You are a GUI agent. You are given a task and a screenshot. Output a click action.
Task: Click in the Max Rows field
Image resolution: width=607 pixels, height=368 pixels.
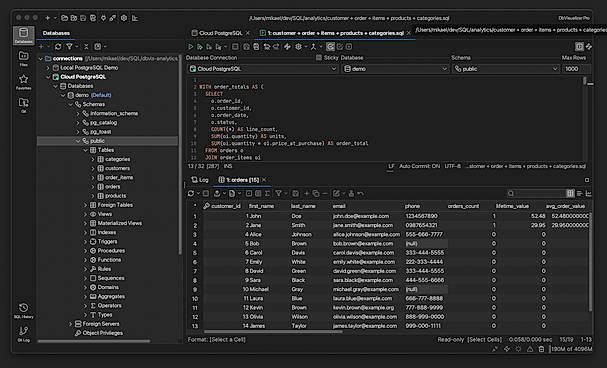coord(576,69)
